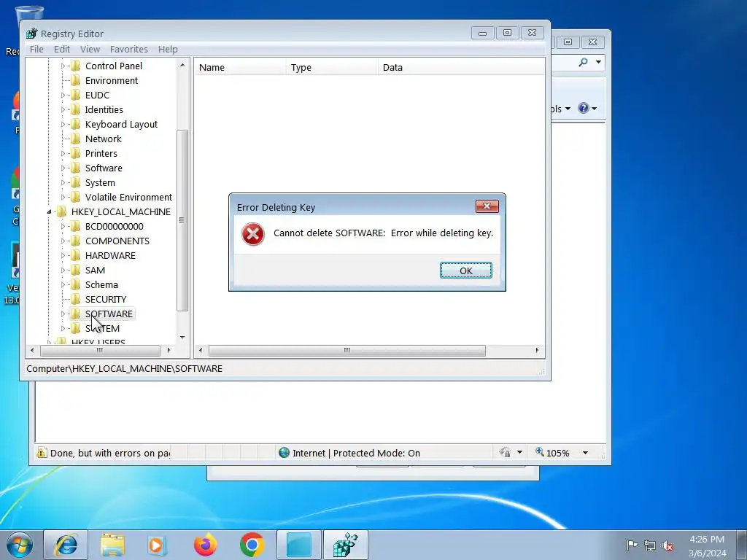Click OK in Error Deleting Key dialog

click(x=465, y=271)
